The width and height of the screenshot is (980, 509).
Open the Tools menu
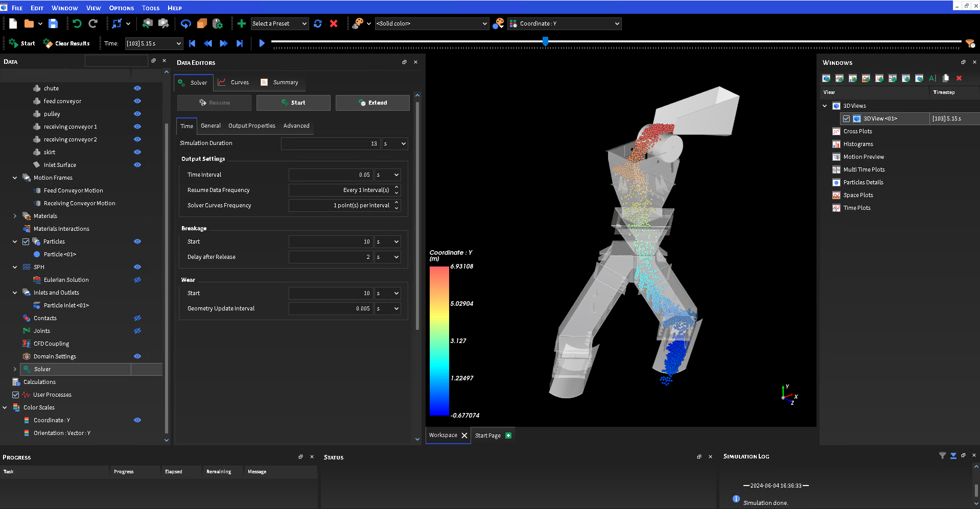pyautogui.click(x=150, y=8)
